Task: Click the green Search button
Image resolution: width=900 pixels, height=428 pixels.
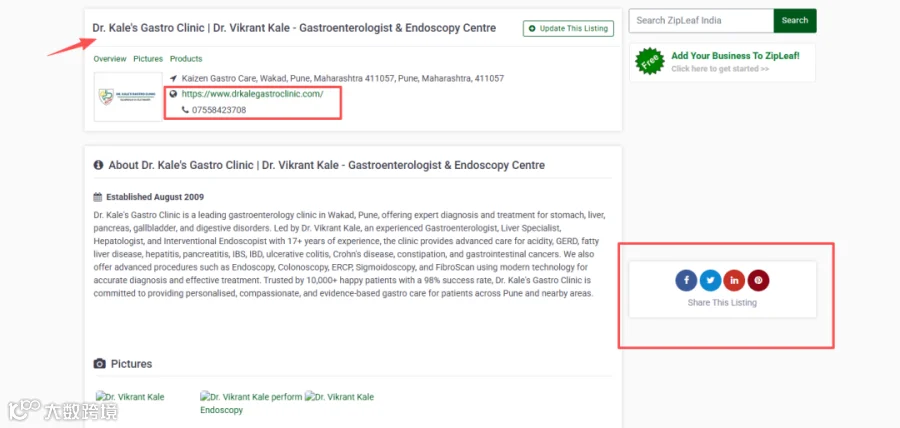Action: [795, 21]
